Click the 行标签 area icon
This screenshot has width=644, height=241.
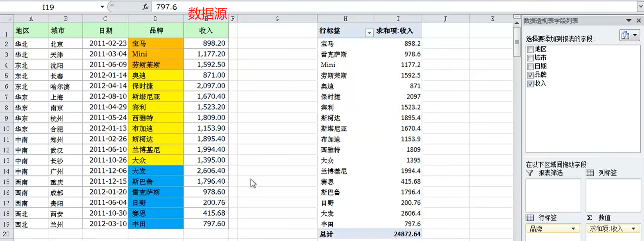[530, 218]
